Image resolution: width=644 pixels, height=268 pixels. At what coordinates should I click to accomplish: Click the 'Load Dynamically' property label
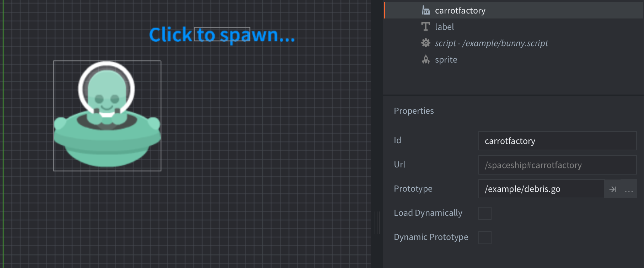(428, 213)
